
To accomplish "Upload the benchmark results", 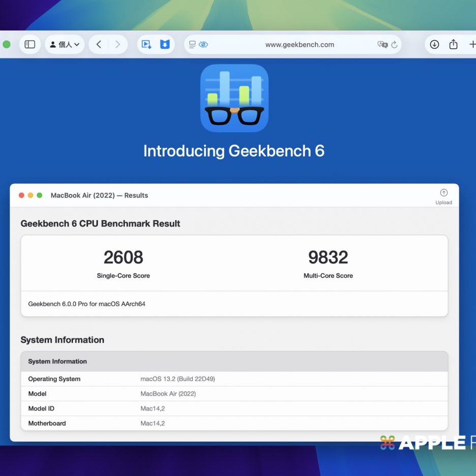I will click(x=443, y=196).
